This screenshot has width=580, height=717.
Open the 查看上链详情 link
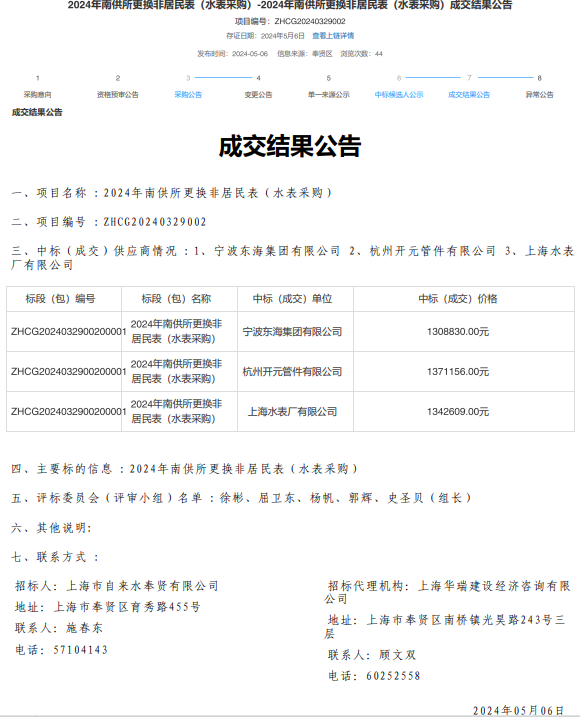pos(333,36)
